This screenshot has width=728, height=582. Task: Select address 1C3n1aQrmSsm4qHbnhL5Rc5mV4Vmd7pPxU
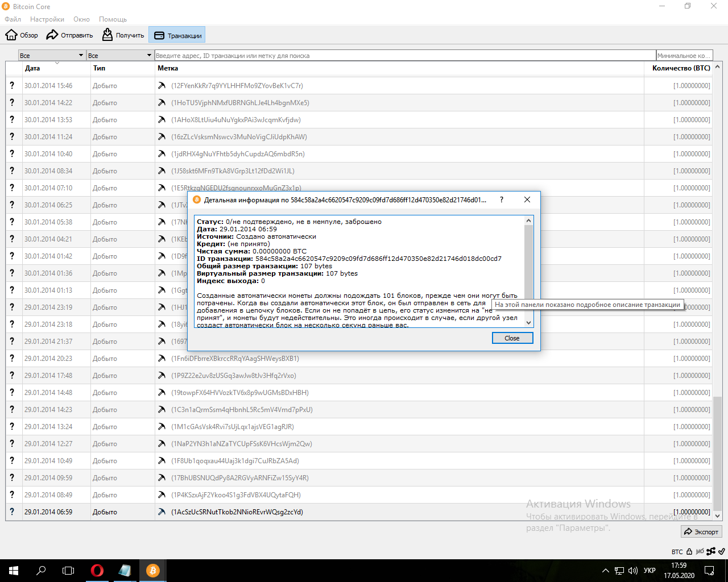point(242,410)
